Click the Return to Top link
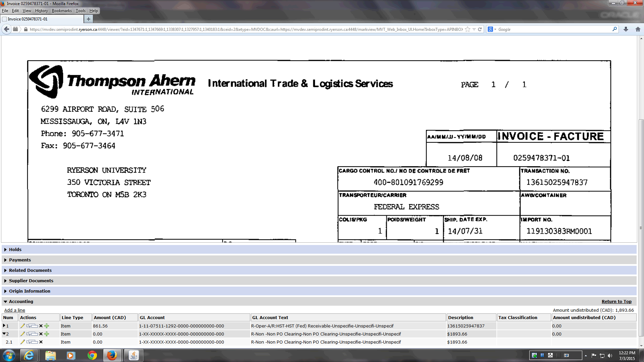The height and width of the screenshot is (362, 644). (x=616, y=301)
